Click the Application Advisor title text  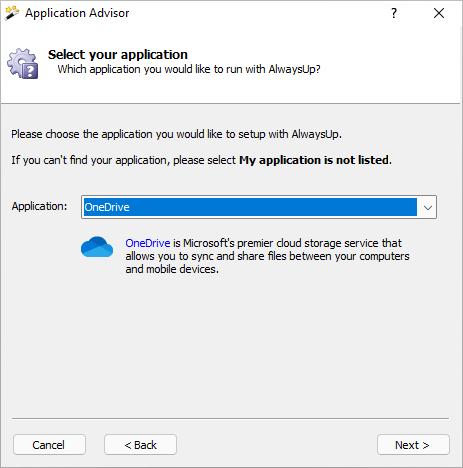77,13
